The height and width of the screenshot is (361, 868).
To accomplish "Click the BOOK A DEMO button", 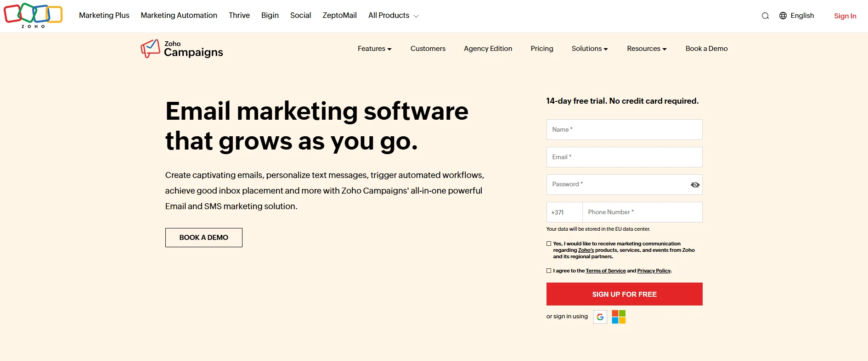I will coord(204,238).
